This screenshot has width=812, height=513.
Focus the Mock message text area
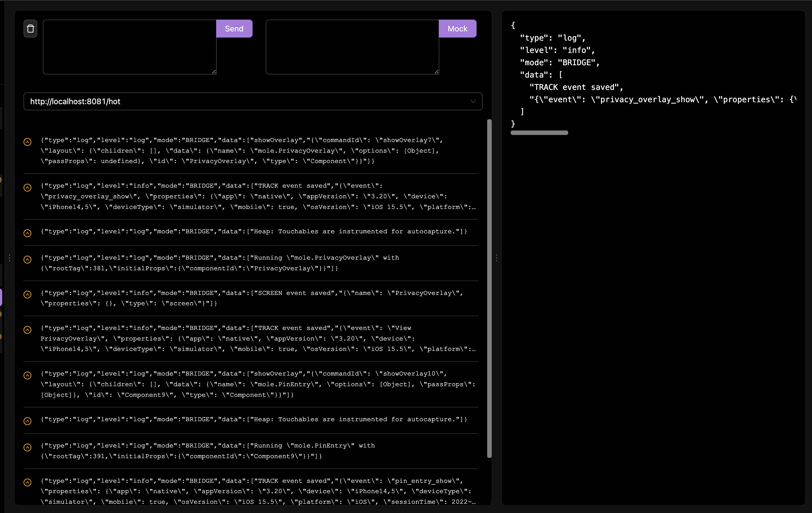tap(352, 47)
